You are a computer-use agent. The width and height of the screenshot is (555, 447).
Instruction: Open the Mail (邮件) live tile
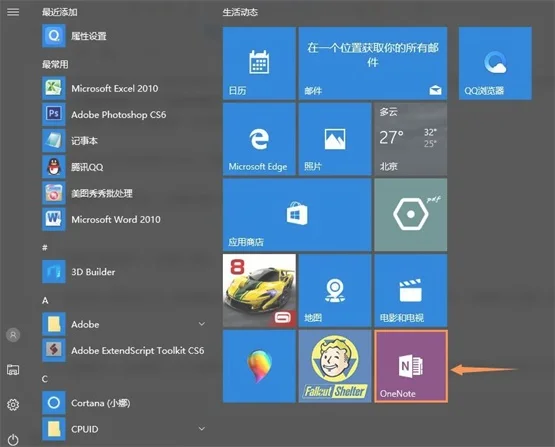(373, 63)
